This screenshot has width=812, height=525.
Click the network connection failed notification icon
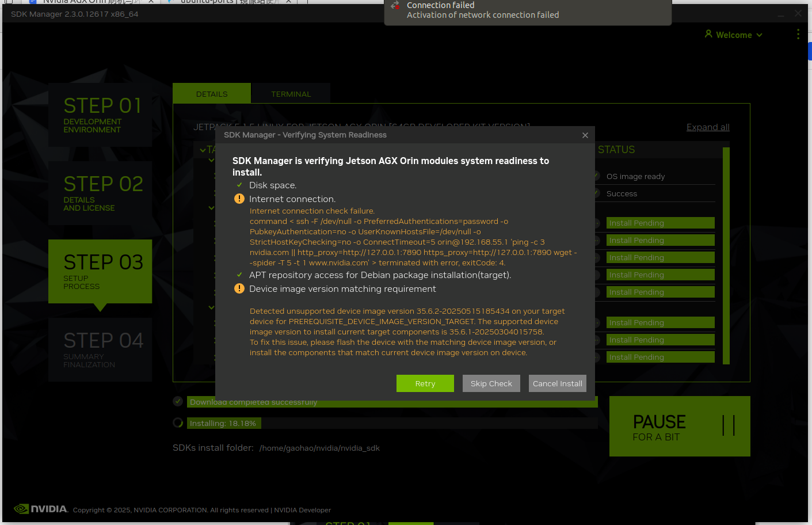point(395,5)
